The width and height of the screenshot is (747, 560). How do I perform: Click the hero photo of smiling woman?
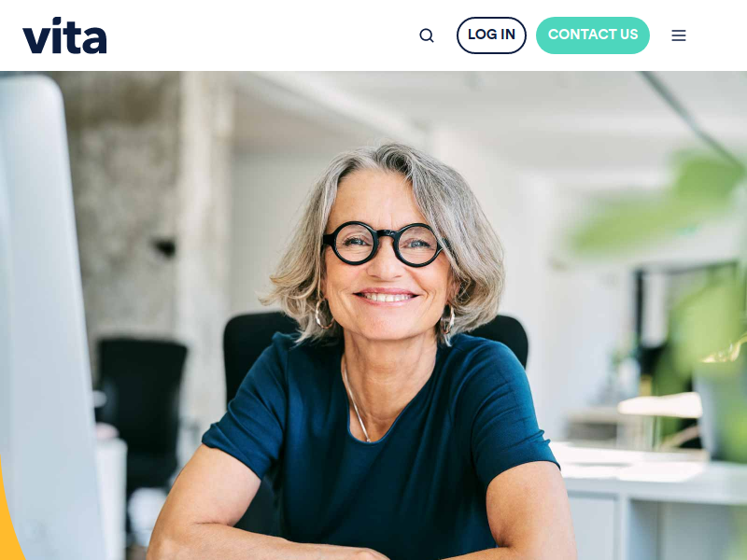tap(373, 315)
